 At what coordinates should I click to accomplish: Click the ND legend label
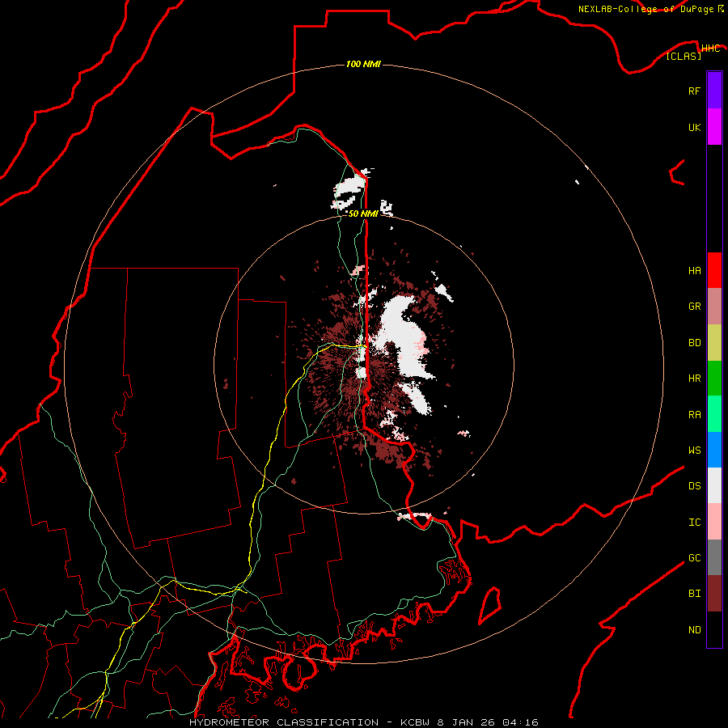coord(694,630)
